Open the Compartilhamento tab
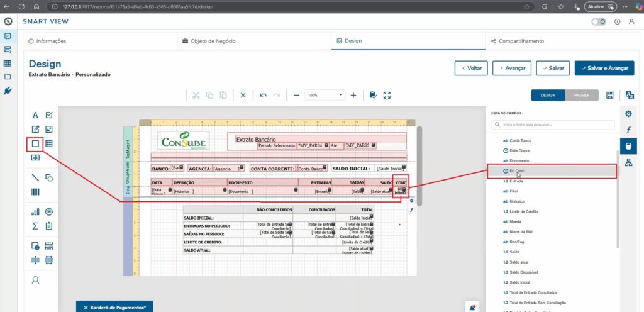This screenshot has height=312, width=644. (x=562, y=41)
